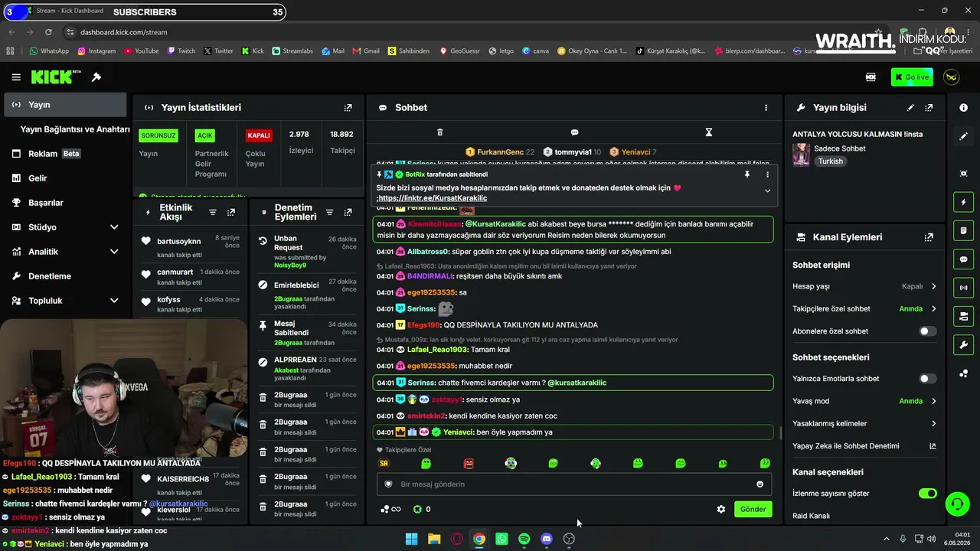This screenshot has height=551, width=980.
Task: Click the document icon in the right sidebar
Action: tap(963, 230)
